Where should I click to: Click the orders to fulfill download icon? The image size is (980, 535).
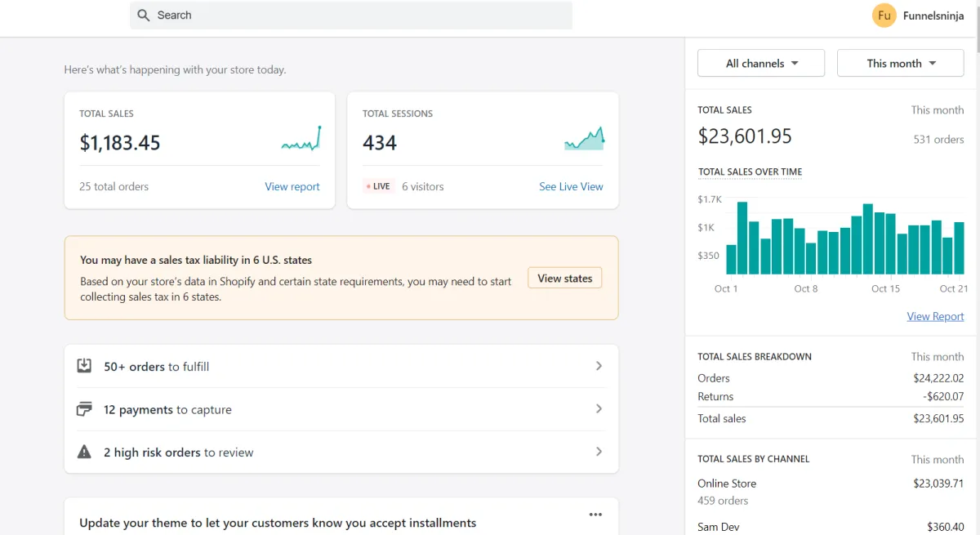coord(84,366)
